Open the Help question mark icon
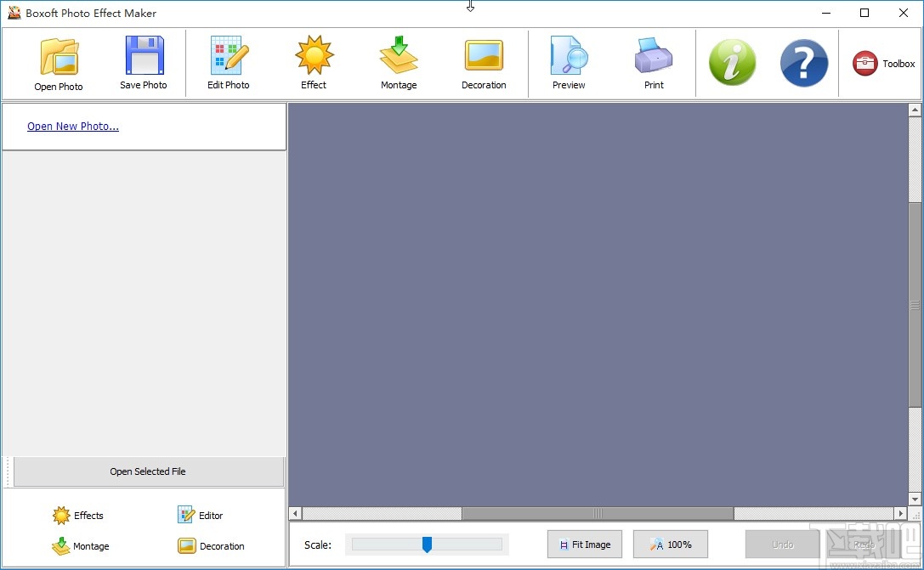The width and height of the screenshot is (924, 570). [803, 63]
